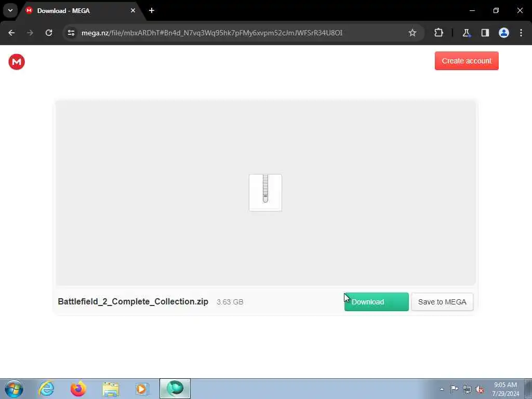Close the Download - MEGA tab
This screenshot has width=532, height=399.
(133, 10)
